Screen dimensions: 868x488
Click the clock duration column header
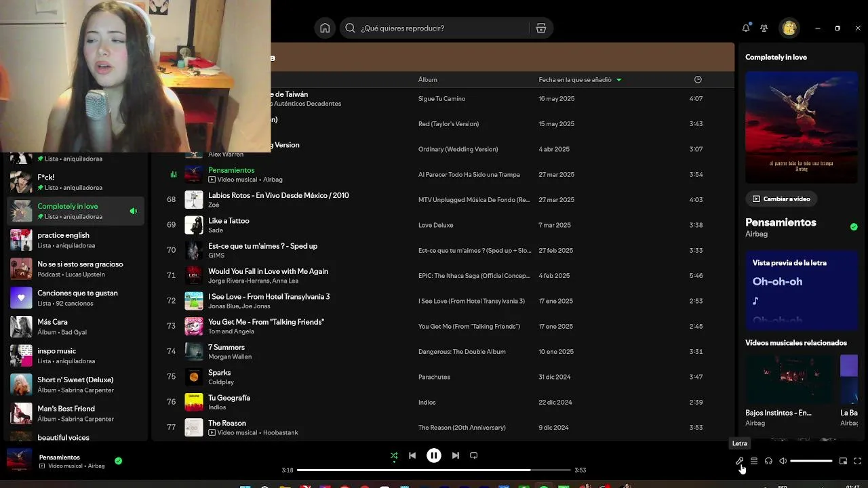coord(698,79)
